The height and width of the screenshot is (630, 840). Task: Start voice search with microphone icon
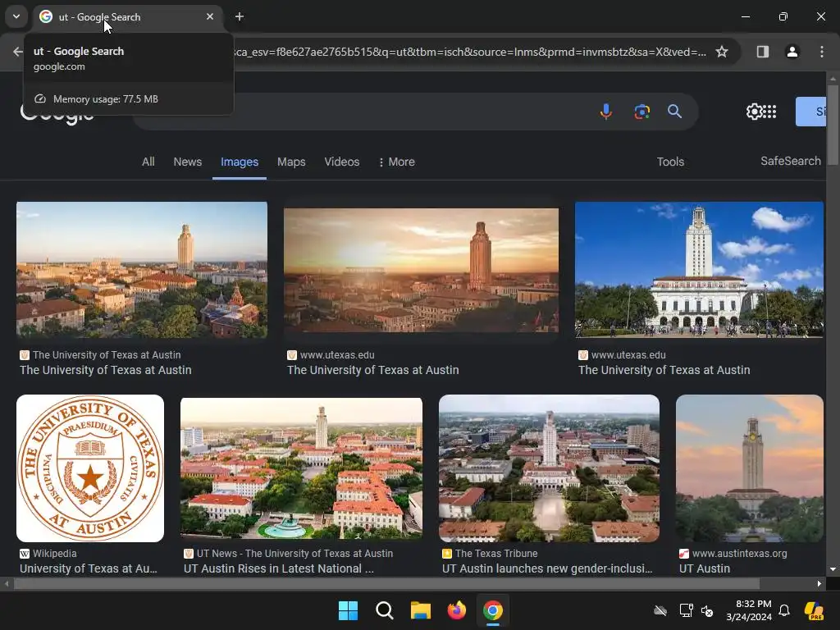click(606, 112)
